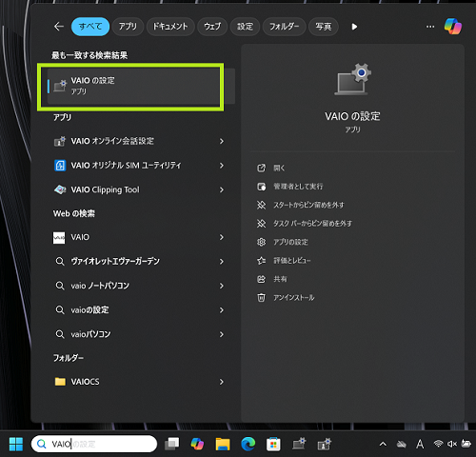Open Wi-Fi network tray icon
The image size is (476, 457).
click(438, 444)
